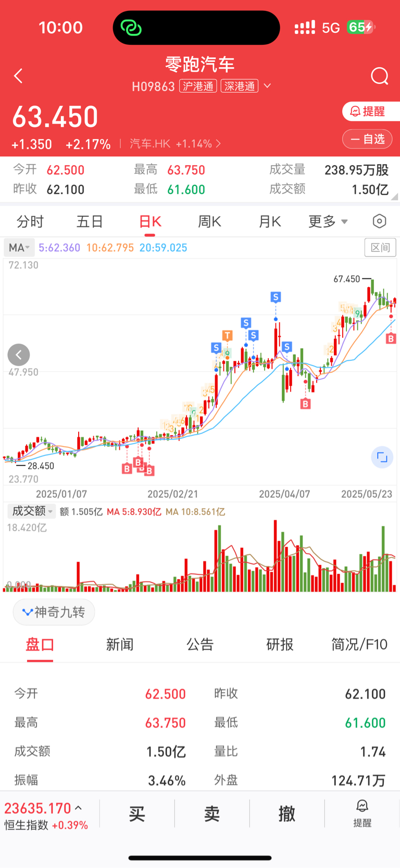Open search with the magnifier icon
The image size is (400, 868).
click(x=380, y=76)
